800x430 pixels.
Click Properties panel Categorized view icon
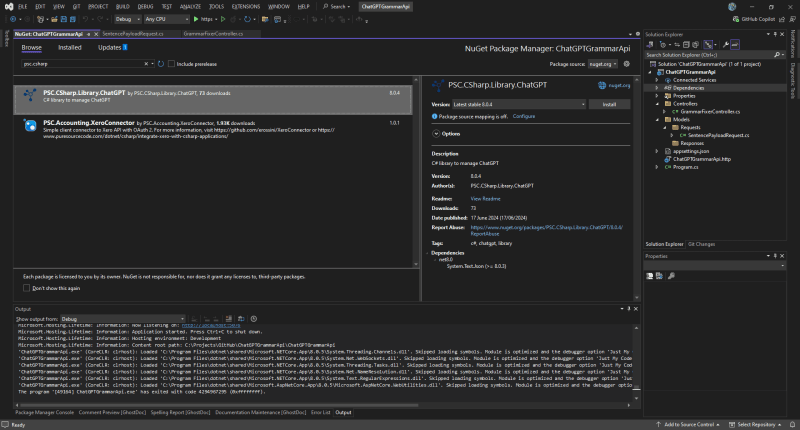(649, 275)
